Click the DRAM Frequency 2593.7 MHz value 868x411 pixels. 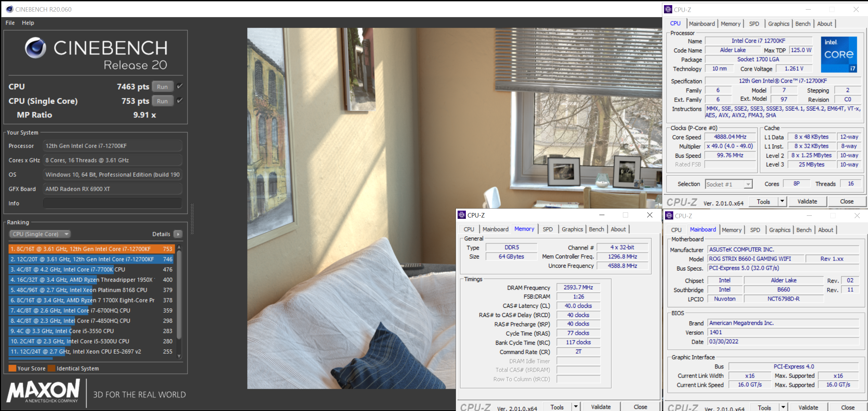[578, 288]
